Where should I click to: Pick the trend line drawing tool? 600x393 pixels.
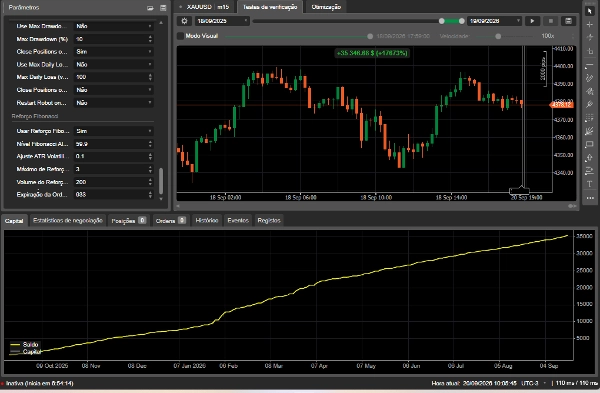[x=590, y=78]
